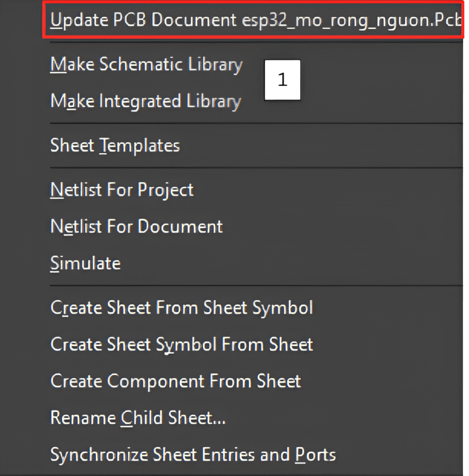Rename a child sheet
Image resolution: width=469 pixels, height=476 pixels.
tap(138, 418)
